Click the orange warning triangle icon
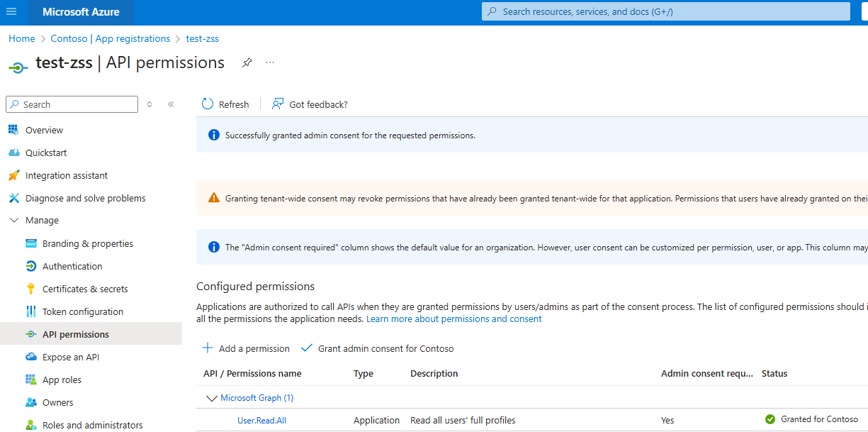The image size is (868, 432). tap(213, 198)
